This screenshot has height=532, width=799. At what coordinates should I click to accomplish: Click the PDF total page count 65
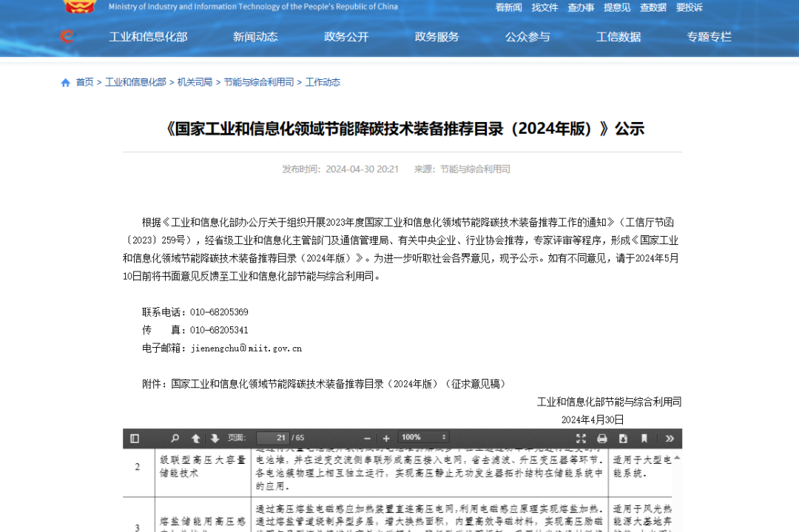(x=300, y=438)
